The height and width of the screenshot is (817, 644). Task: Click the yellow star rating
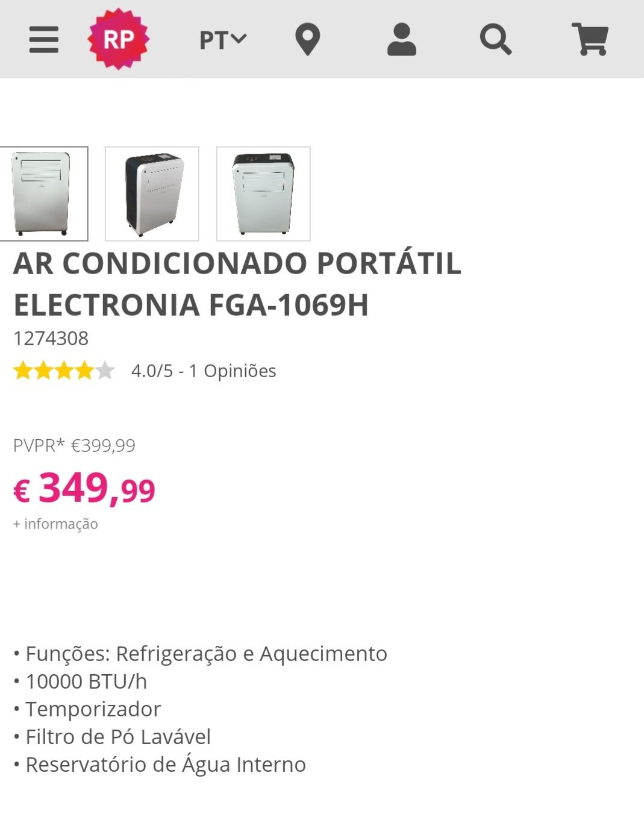pyautogui.click(x=63, y=371)
